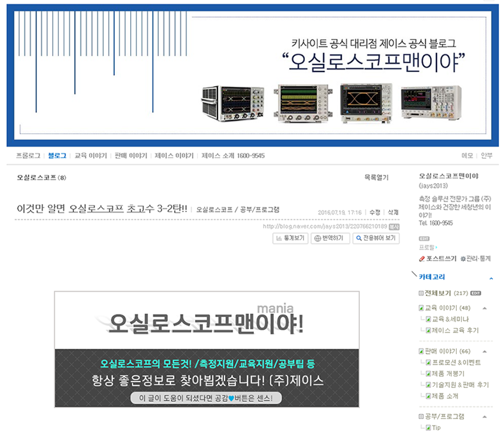Select the 블로그 tab
Viewport: 504px width, 432px height.
coord(57,156)
